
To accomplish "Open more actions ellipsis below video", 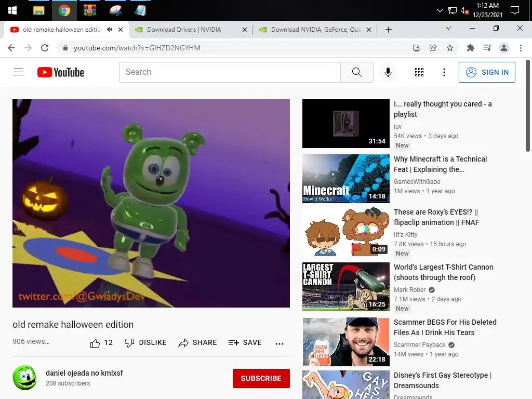I will (279, 344).
